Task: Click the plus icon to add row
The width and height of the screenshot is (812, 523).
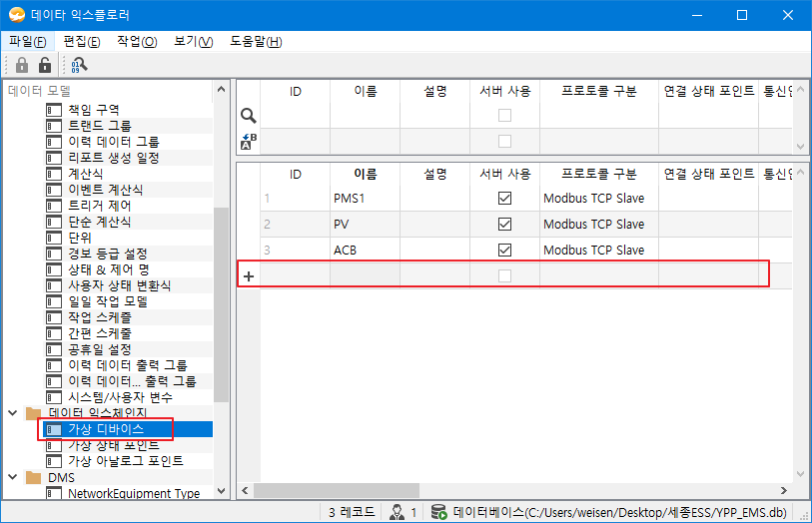Action: click(x=249, y=276)
